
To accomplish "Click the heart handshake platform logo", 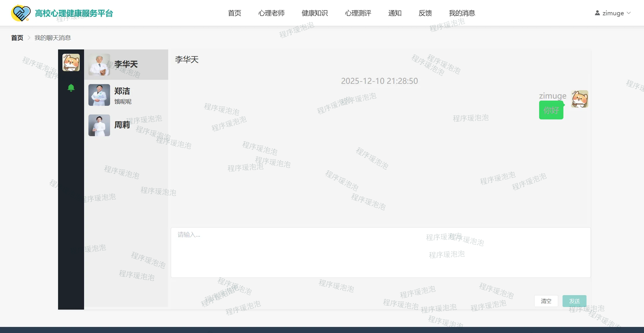I will pos(21,13).
